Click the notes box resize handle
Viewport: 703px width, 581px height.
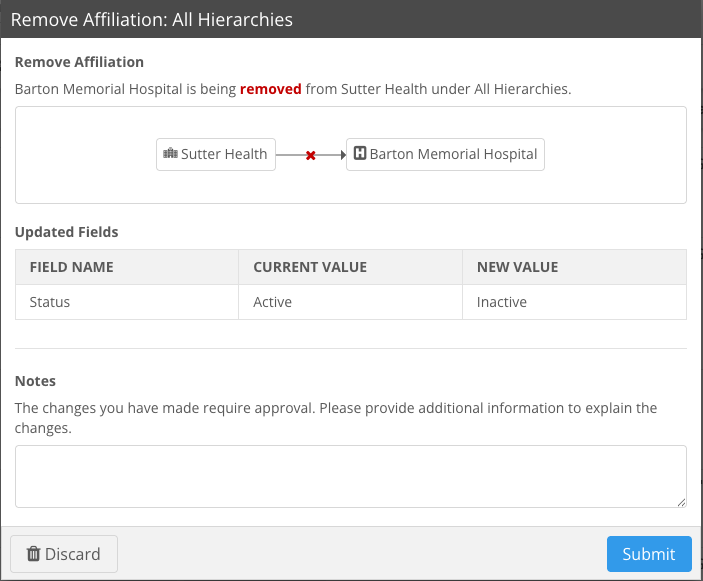tap(681, 502)
